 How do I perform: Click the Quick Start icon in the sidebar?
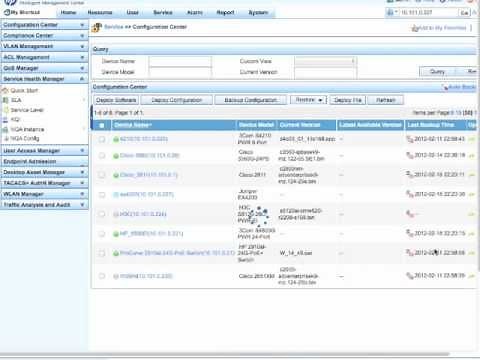5,90
